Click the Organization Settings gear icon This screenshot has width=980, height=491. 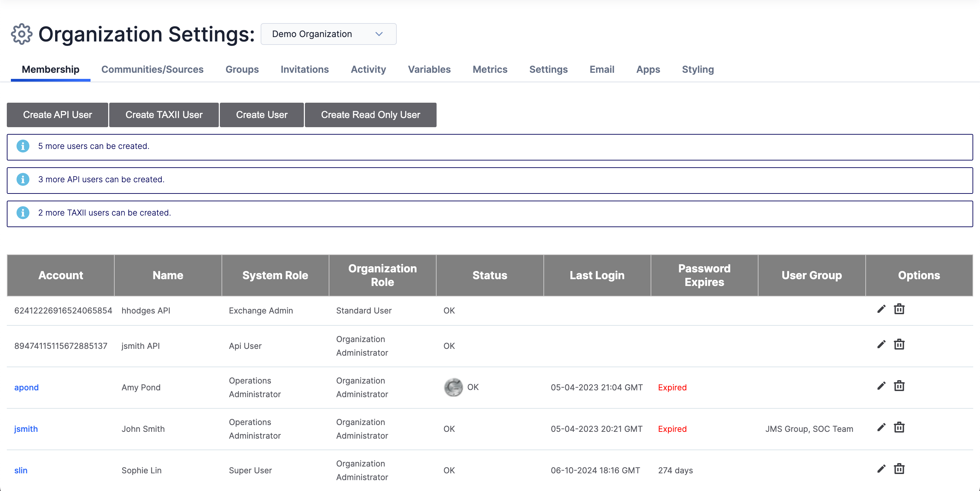pos(22,34)
